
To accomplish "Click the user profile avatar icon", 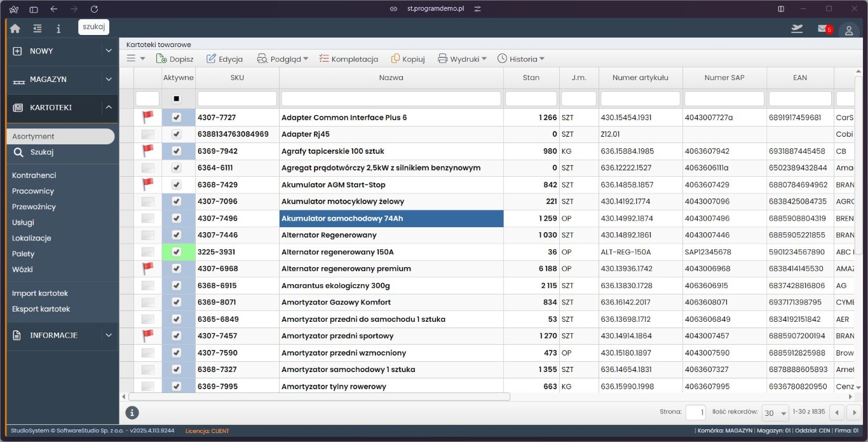I will [848, 30].
